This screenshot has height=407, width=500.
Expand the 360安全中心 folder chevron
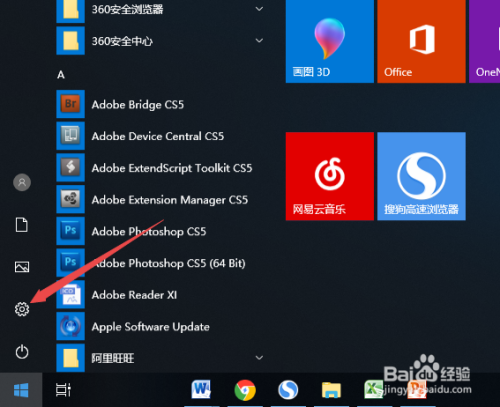(x=259, y=41)
